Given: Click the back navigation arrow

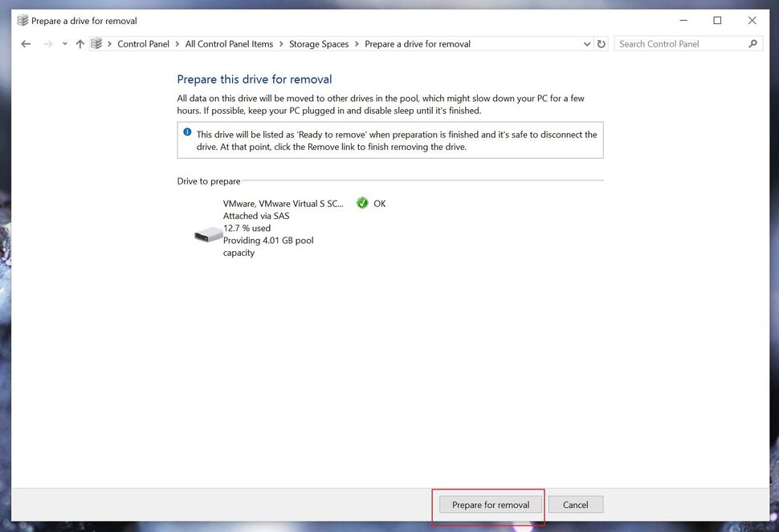Looking at the screenshot, I should 25,44.
